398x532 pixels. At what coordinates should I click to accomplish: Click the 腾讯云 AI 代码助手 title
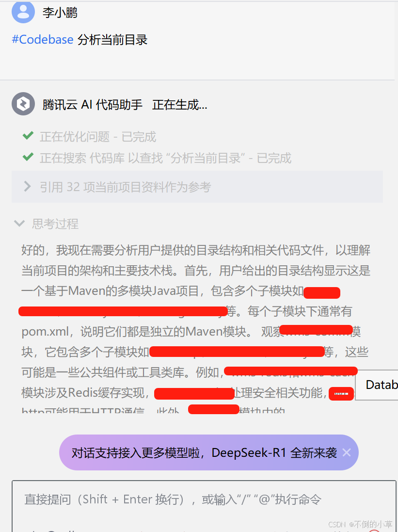tap(92, 104)
